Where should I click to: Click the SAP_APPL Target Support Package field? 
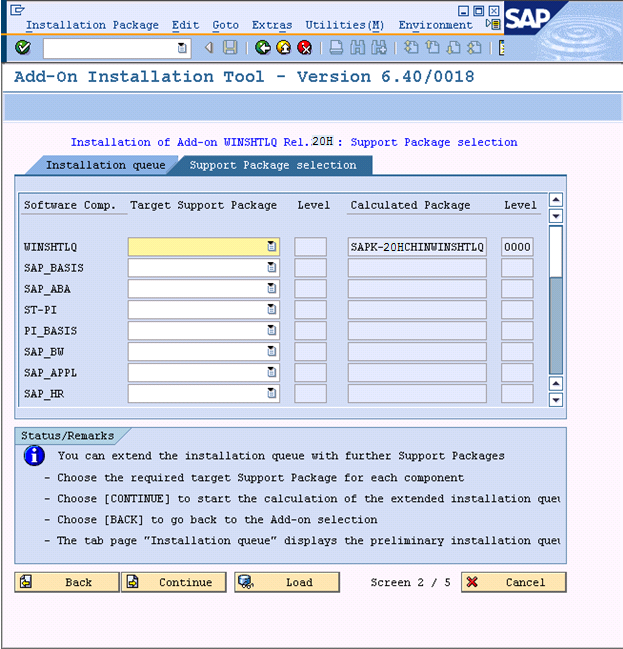204,373
